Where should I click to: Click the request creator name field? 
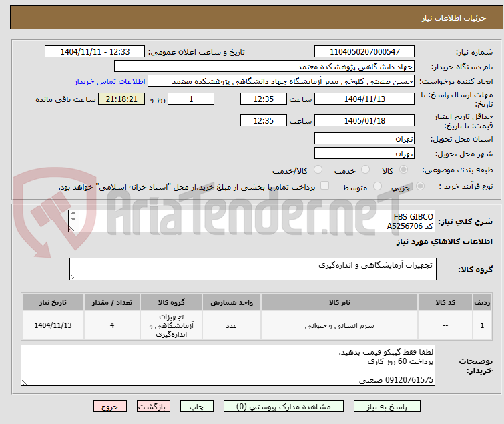(281, 81)
